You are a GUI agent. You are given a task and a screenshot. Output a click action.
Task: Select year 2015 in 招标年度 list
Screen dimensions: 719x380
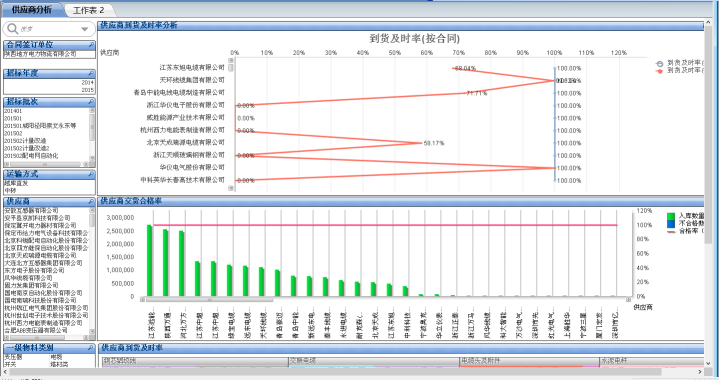[88, 90]
